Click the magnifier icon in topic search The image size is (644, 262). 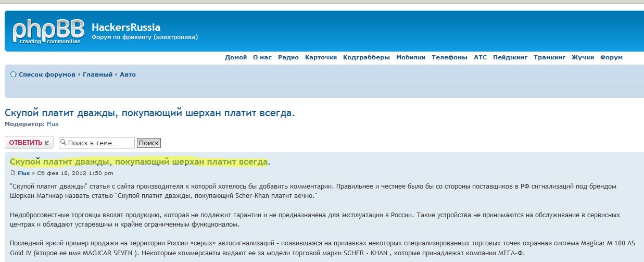pos(63,143)
